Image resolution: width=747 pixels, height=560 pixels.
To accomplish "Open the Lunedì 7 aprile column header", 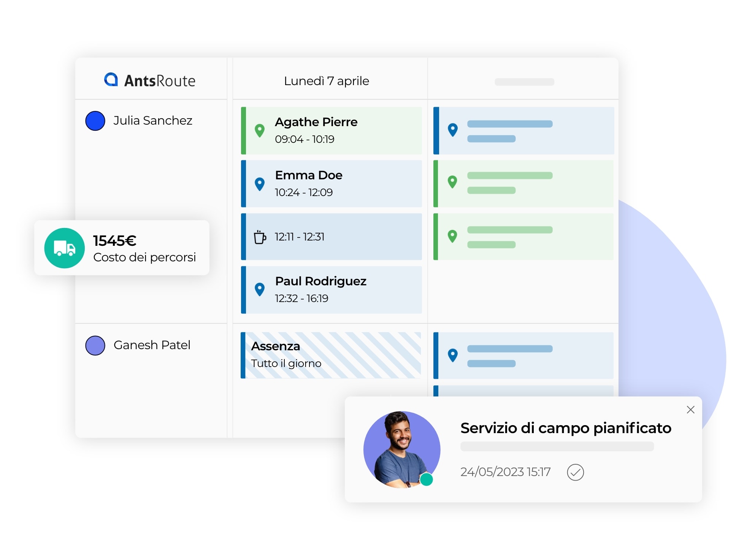I will pyautogui.click(x=326, y=81).
